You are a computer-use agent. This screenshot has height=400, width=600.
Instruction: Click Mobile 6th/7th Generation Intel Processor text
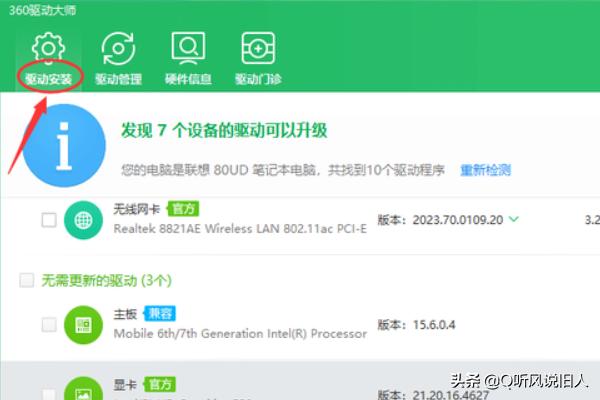(240, 333)
